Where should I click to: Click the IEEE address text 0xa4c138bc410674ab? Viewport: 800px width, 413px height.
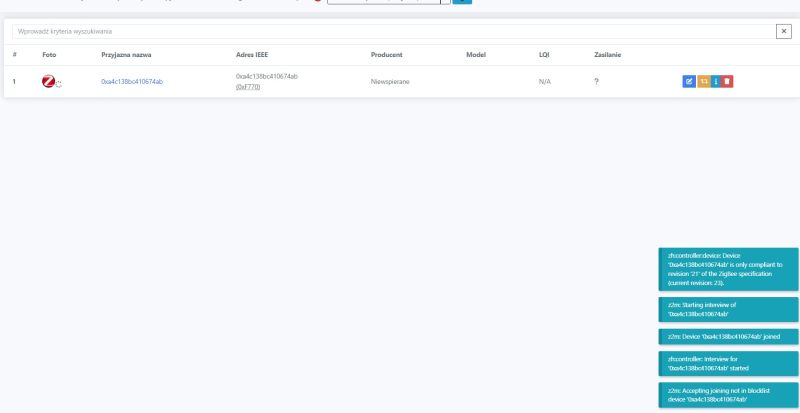[x=266, y=76]
